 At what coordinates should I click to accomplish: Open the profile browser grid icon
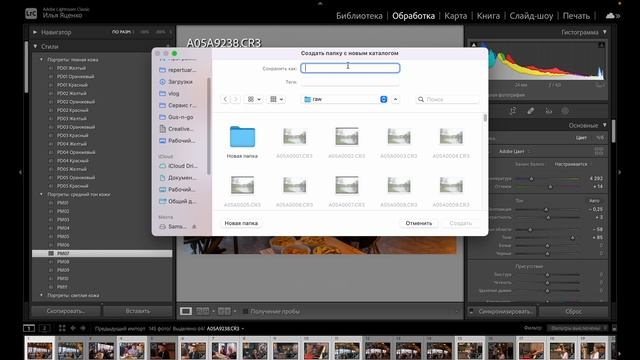(599, 151)
